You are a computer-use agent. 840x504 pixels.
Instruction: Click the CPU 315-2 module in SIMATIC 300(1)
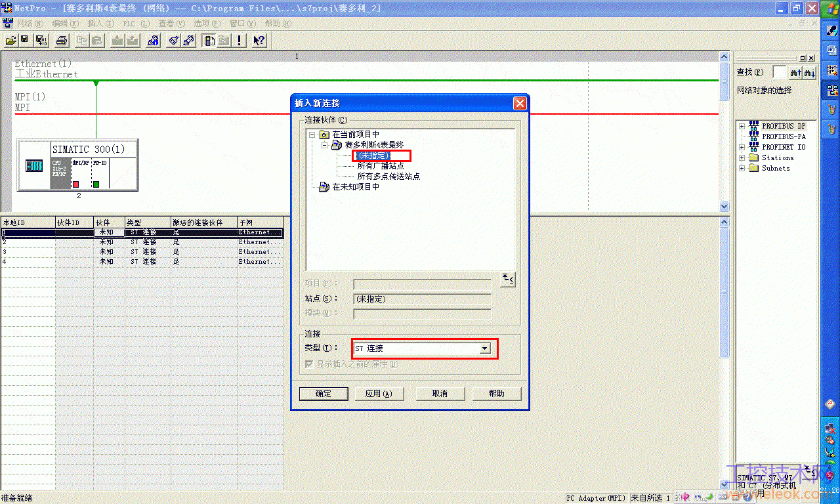click(60, 173)
